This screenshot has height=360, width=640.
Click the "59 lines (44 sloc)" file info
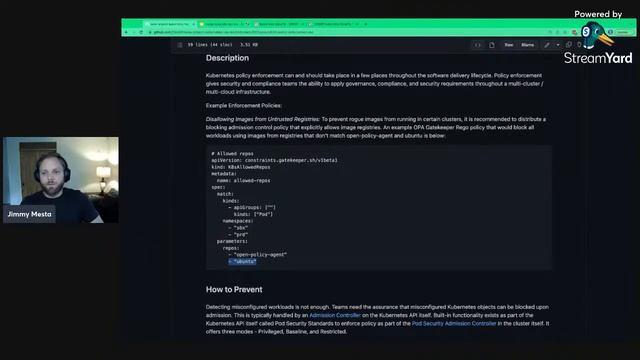[210, 45]
